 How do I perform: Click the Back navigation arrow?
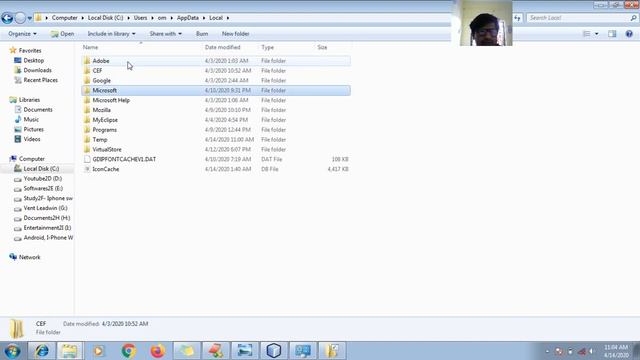[7, 18]
